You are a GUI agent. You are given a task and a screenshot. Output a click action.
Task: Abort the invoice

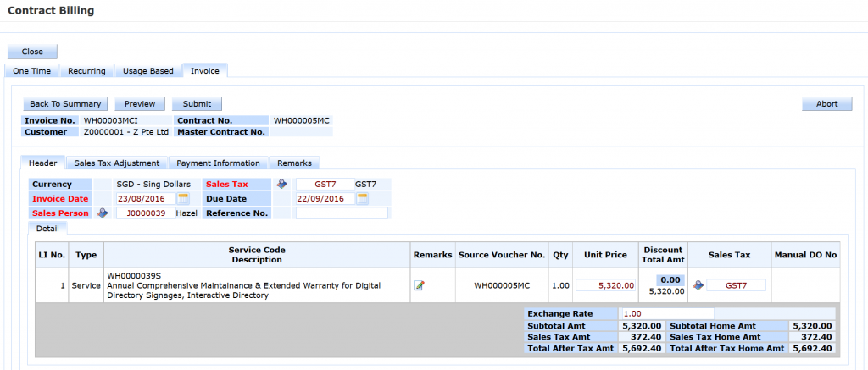826,104
